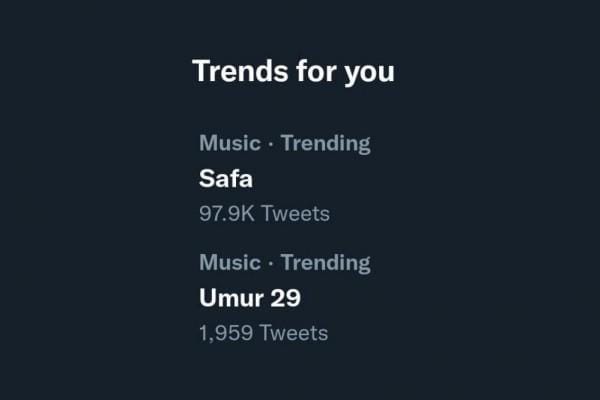Click the word Music above Umur 29

pyautogui.click(x=229, y=263)
